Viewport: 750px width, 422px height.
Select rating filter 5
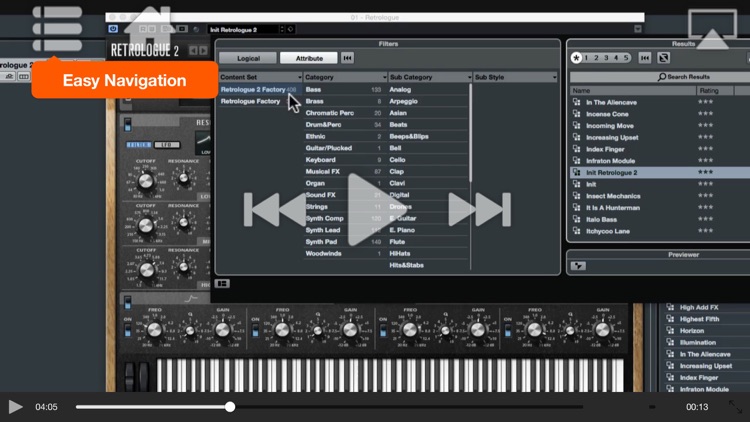coord(626,58)
